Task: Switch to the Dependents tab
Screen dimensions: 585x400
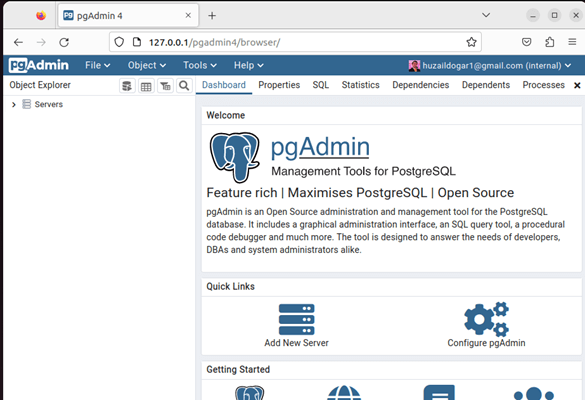Action: coord(486,85)
